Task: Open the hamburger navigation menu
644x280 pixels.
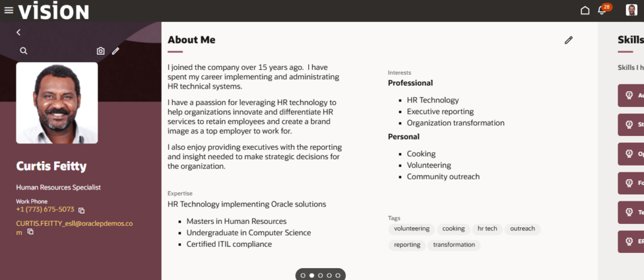Action: (x=9, y=10)
